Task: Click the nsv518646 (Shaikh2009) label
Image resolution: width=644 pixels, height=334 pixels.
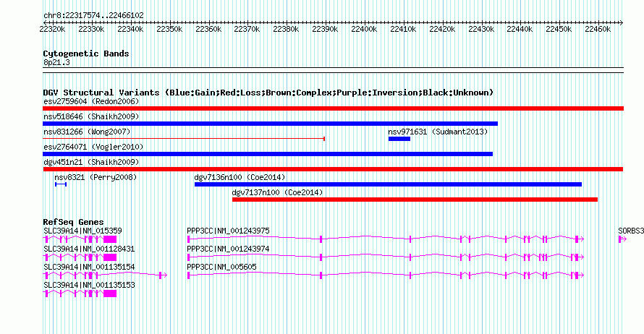Action: [x=91, y=116]
